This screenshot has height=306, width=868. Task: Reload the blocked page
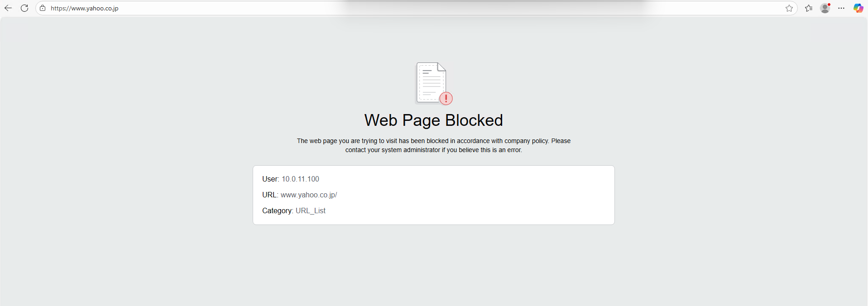24,8
